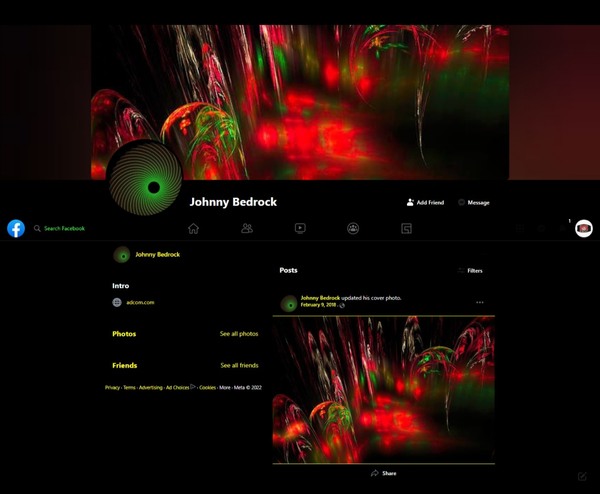This screenshot has width=600, height=494.
Task: Open the Gaming navigation icon
Action: point(407,228)
